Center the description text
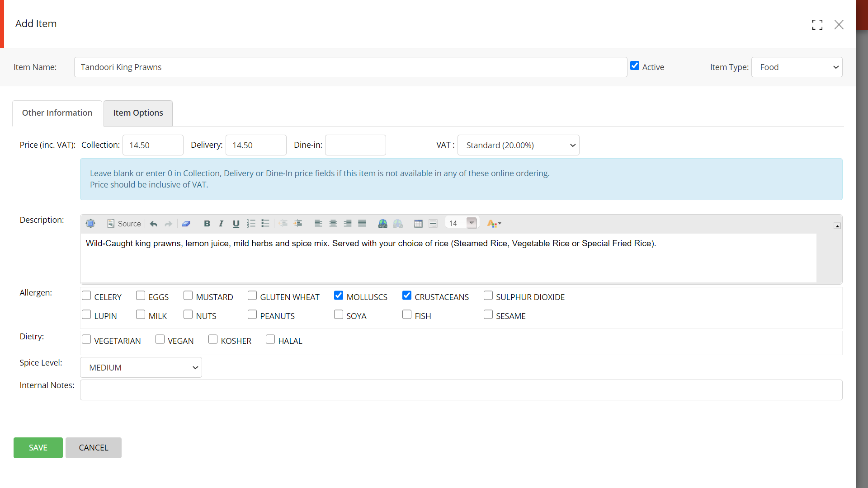Screen dimensions: 868x488 pos(333,223)
